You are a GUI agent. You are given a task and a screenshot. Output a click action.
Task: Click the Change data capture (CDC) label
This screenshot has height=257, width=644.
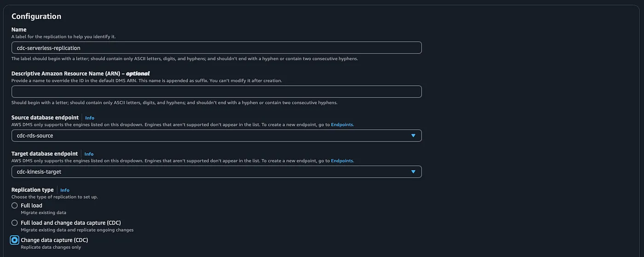[x=54, y=240]
